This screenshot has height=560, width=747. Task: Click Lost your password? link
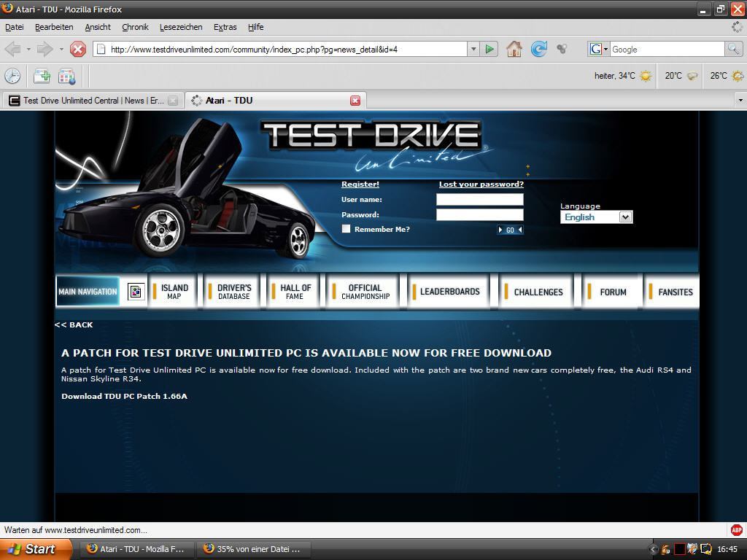point(481,184)
